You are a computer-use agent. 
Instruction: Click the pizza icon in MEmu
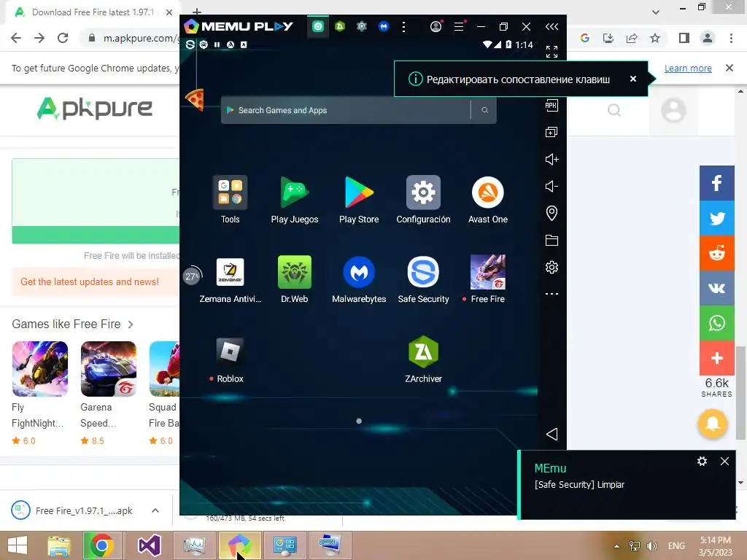click(x=195, y=99)
